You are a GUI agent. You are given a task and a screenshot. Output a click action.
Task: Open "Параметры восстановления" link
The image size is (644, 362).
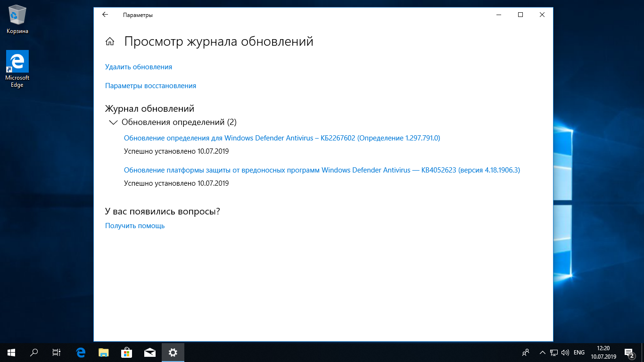[150, 86]
